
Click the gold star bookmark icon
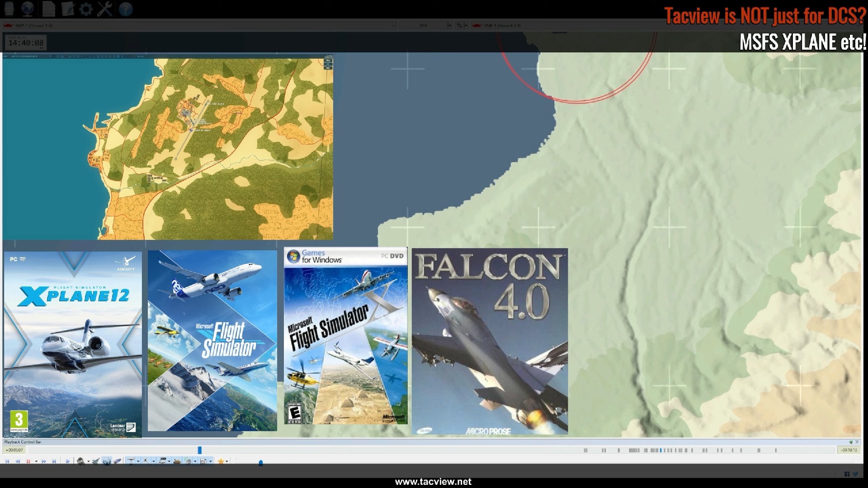(221, 461)
